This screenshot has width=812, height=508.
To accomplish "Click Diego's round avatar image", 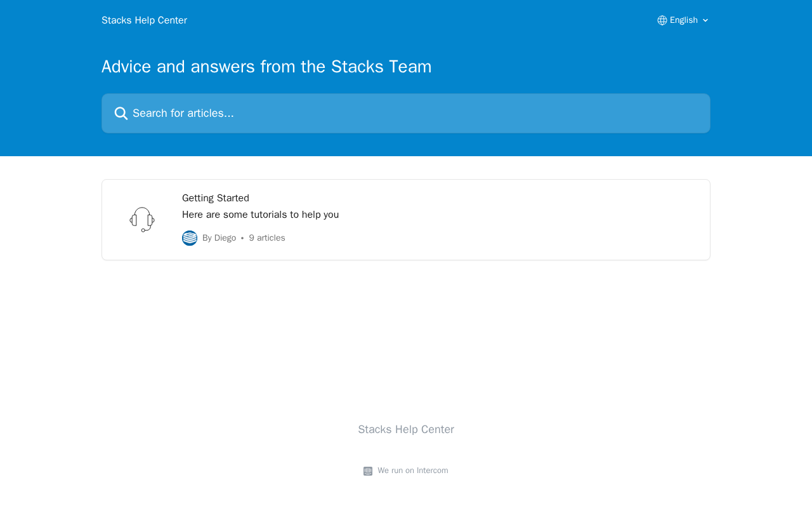I will (x=190, y=238).
